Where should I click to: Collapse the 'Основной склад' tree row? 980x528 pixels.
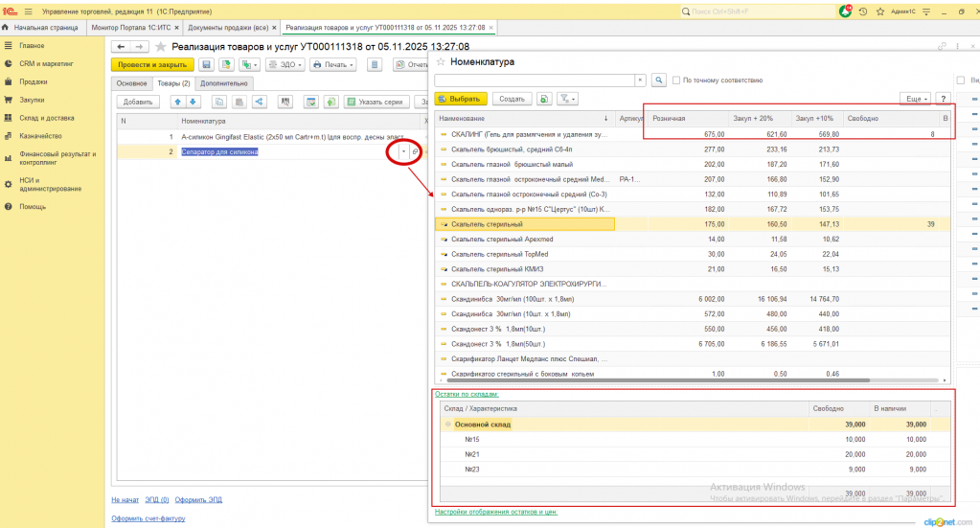447,424
